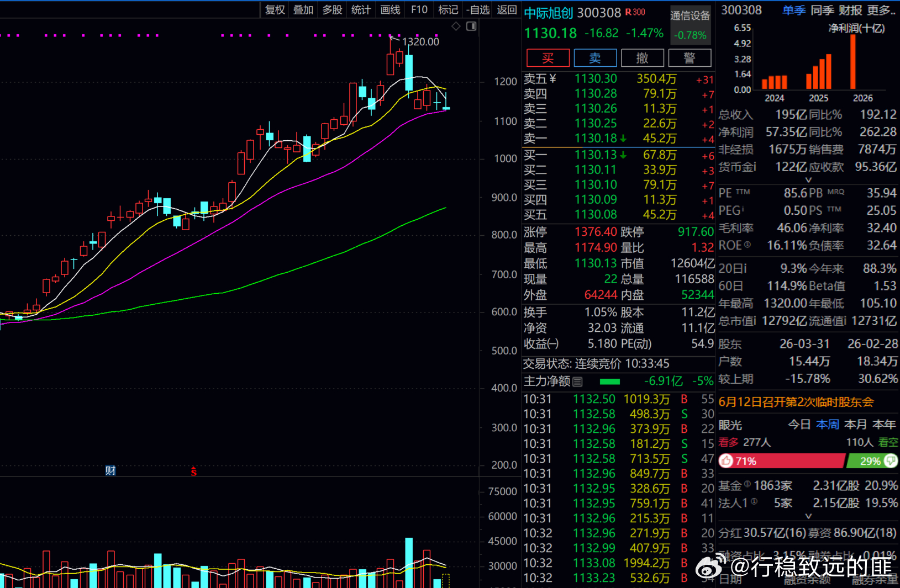Click the 1320.00 high price label on chart
The width and height of the screenshot is (900, 588).
(x=420, y=42)
